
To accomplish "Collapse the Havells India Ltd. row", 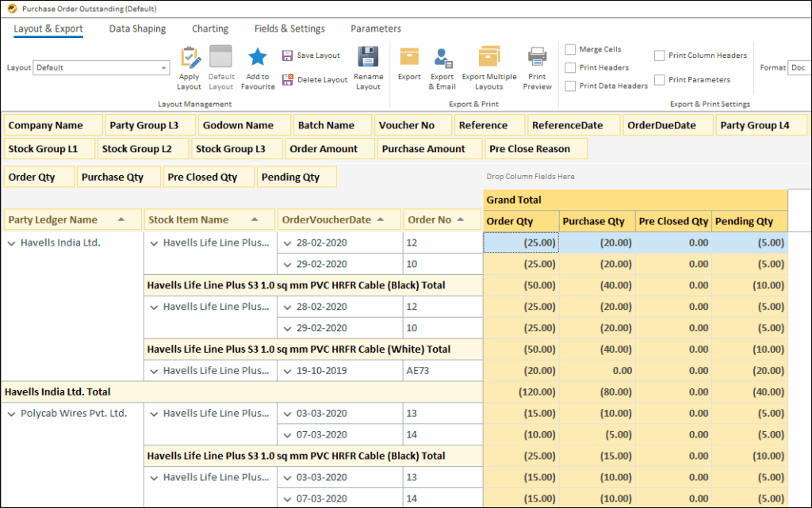I will pos(10,242).
